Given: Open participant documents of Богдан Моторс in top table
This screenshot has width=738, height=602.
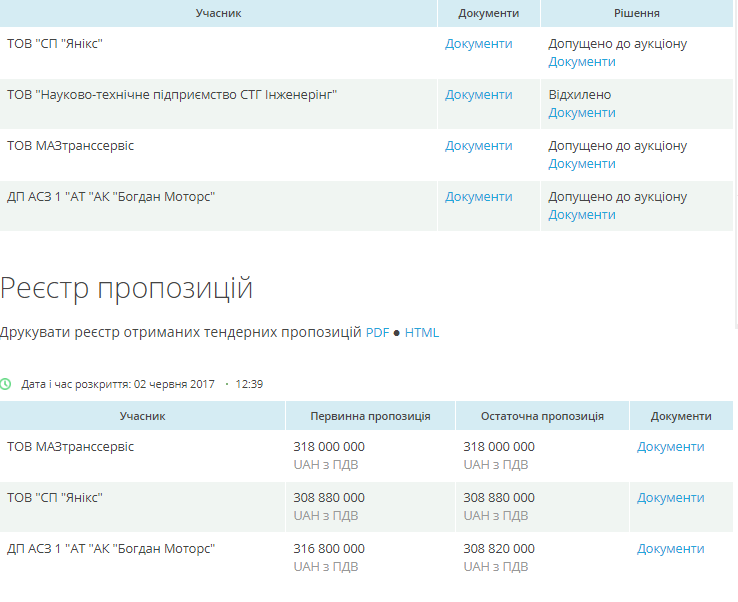Looking at the screenshot, I should (x=478, y=197).
